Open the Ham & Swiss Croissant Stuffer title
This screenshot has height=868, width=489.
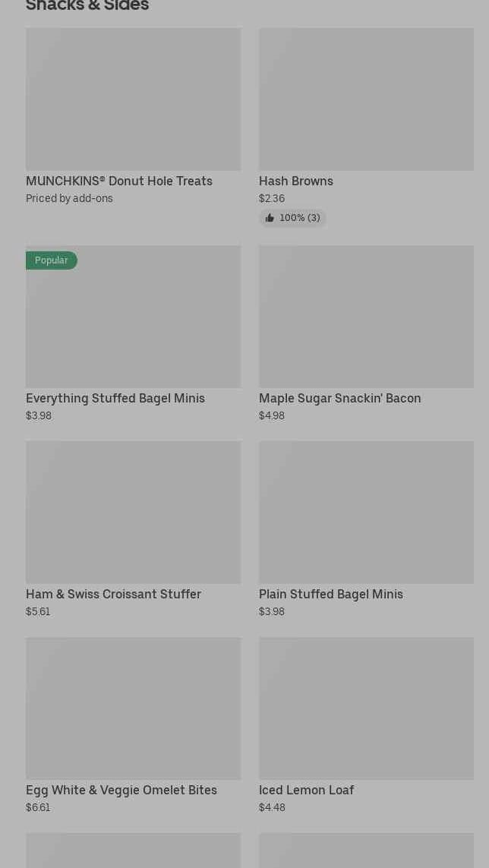coord(114,594)
